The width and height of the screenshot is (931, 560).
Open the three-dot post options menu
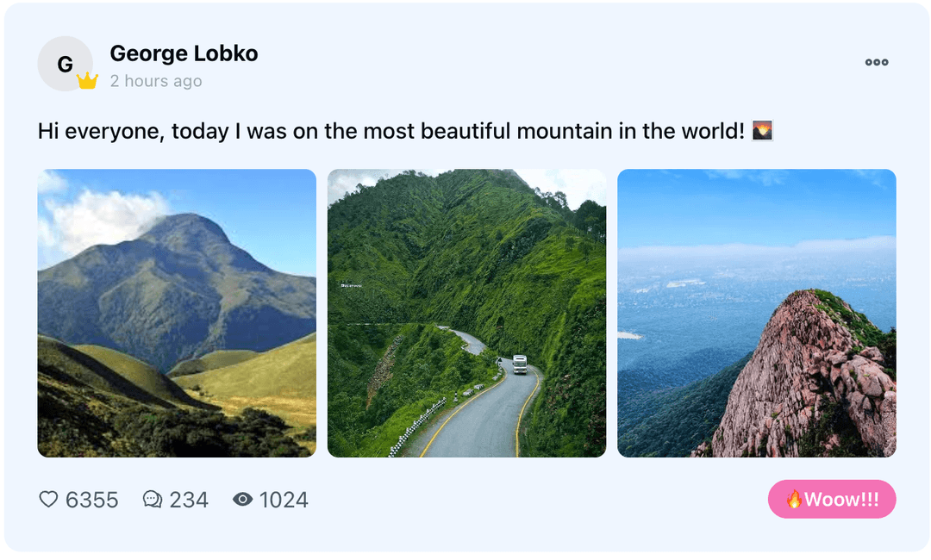(x=877, y=62)
